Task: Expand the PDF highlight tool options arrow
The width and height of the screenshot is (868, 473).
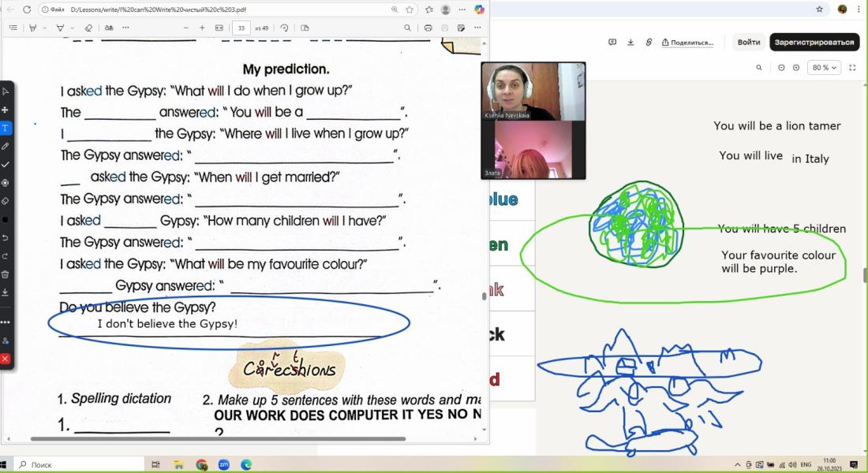Action: click(x=45, y=28)
